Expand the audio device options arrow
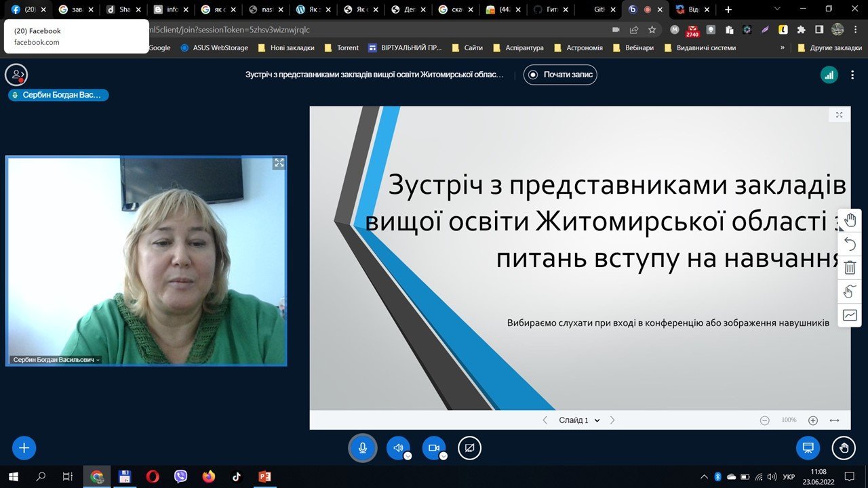The height and width of the screenshot is (488, 868). 408,456
